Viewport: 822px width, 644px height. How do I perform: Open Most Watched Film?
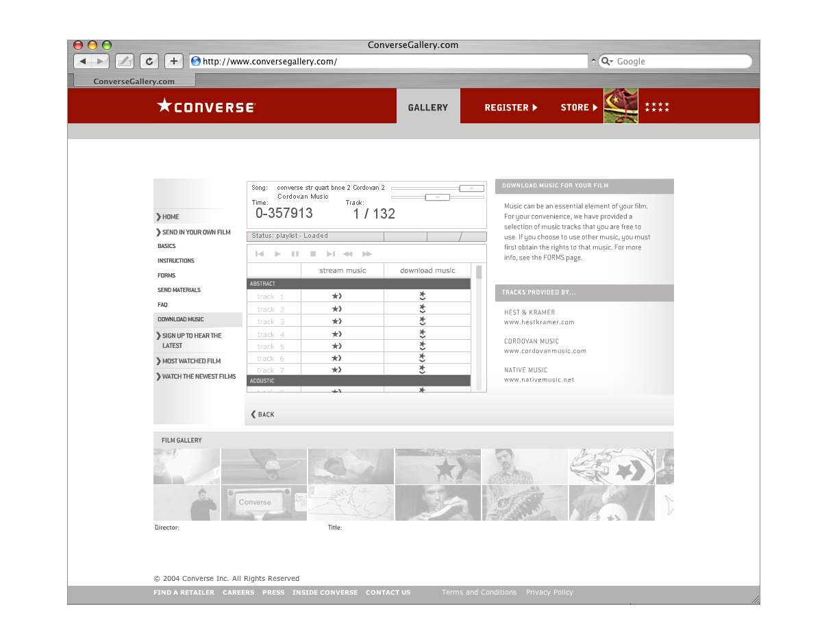pos(188,361)
